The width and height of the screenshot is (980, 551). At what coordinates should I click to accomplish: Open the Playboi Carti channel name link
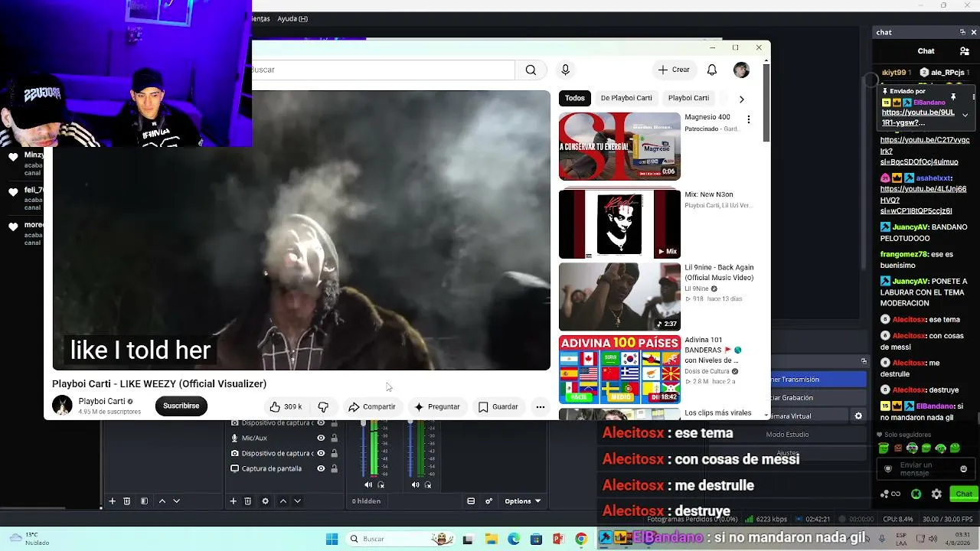coord(102,401)
